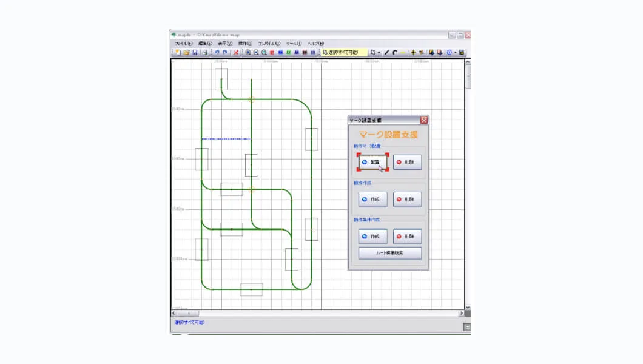This screenshot has height=364, width=643.
Task: Click the Zoom in magnifier icon
Action: (247, 53)
